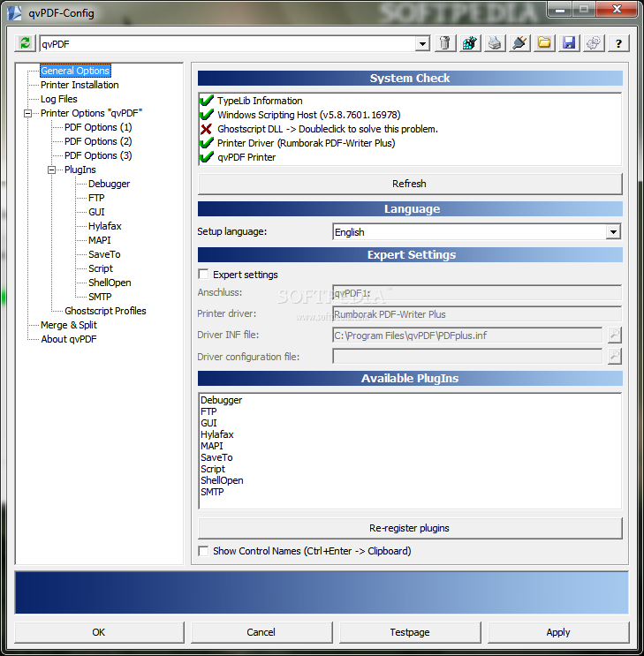
Task: Open the ShellOpen plugin tree item
Action: tap(110, 283)
